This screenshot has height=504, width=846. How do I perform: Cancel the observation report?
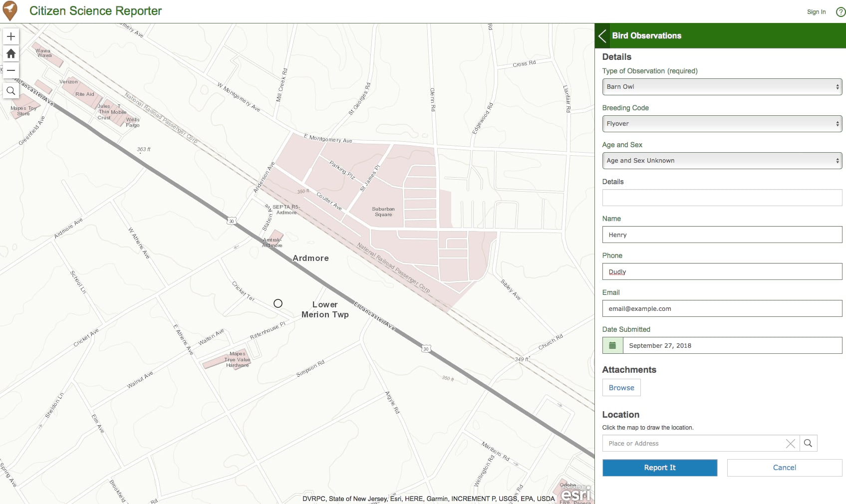785,468
